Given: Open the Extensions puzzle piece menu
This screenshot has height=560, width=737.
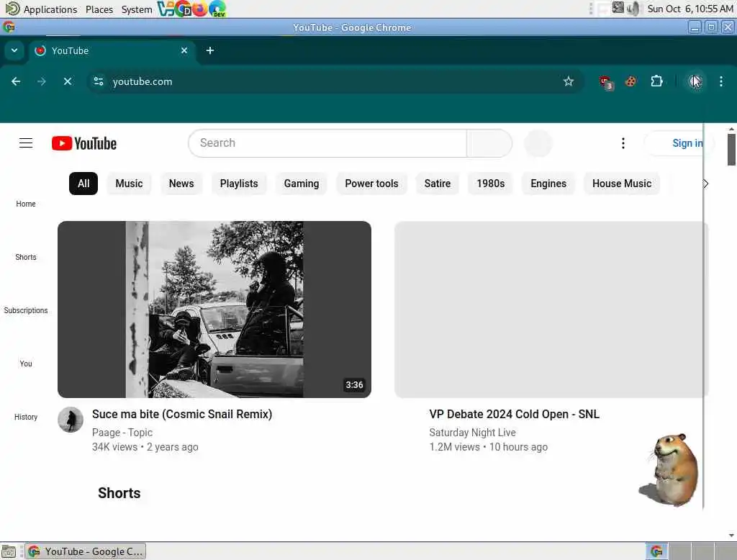Looking at the screenshot, I should [656, 81].
